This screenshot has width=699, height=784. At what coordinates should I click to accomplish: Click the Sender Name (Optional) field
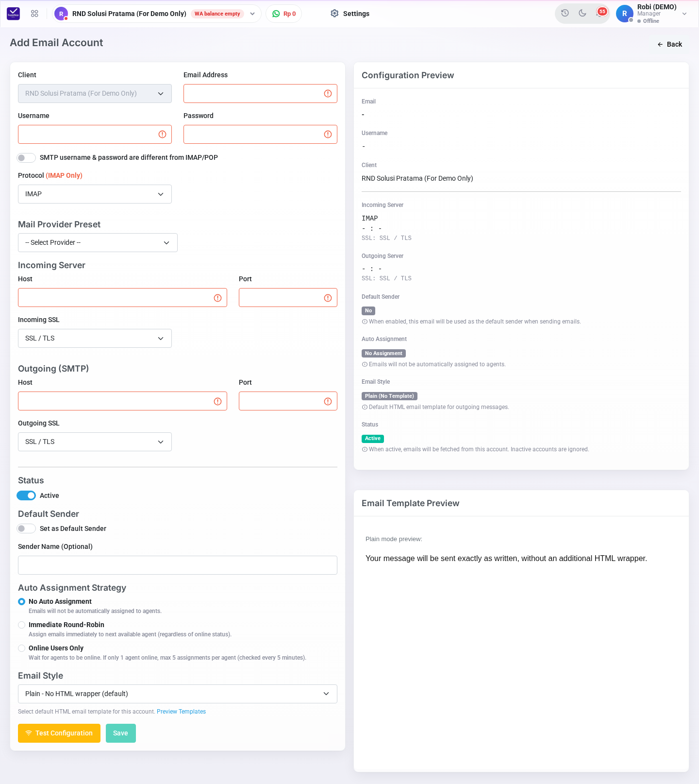[178, 565]
